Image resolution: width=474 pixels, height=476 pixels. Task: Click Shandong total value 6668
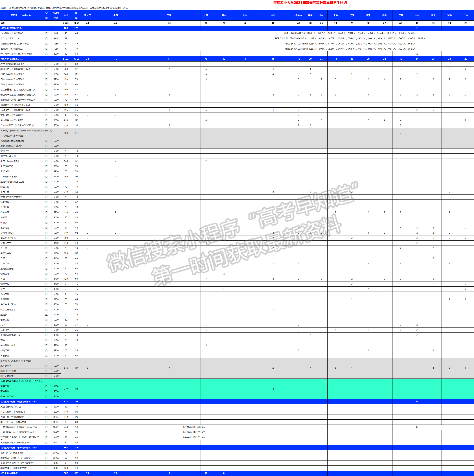click(77, 23)
